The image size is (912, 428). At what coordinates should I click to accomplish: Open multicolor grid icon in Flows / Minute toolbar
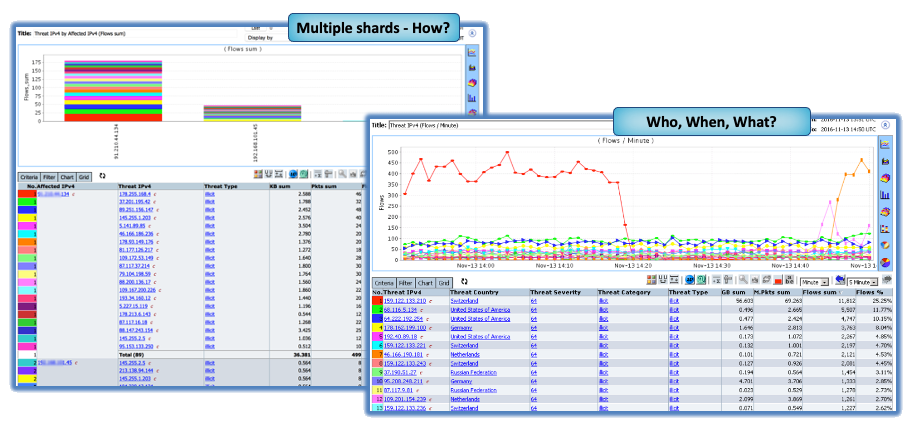[x=651, y=280]
